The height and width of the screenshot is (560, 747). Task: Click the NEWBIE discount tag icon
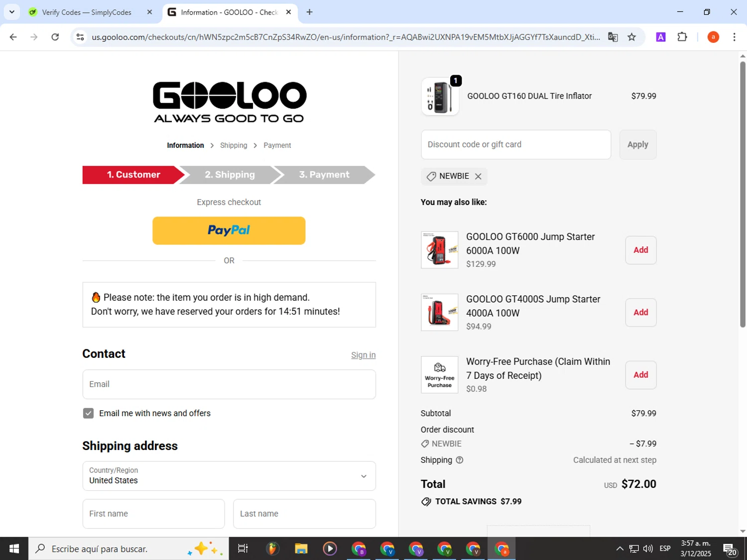click(431, 176)
